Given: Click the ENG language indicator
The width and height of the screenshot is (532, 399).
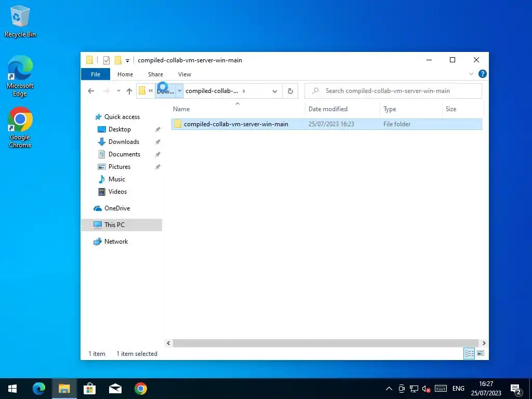Looking at the screenshot, I should coord(458,389).
